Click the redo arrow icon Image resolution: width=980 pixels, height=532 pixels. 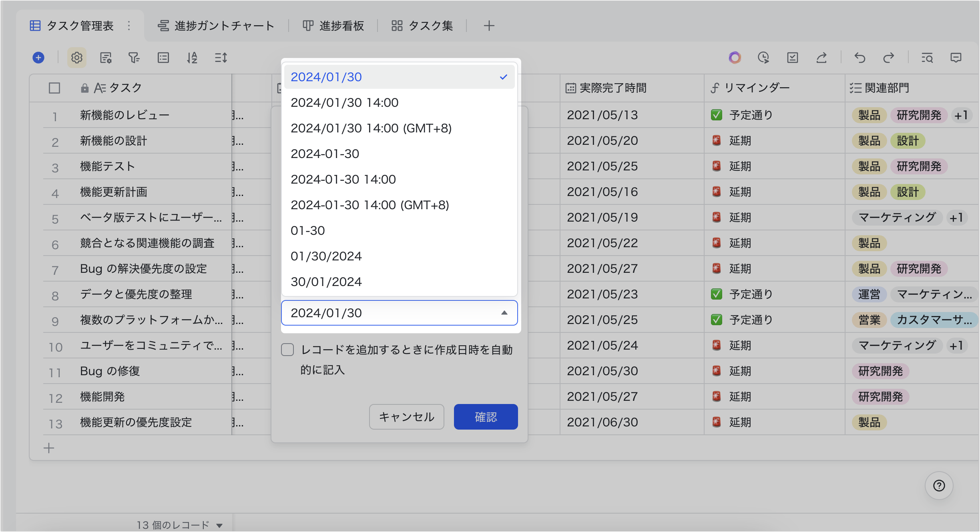[889, 58]
